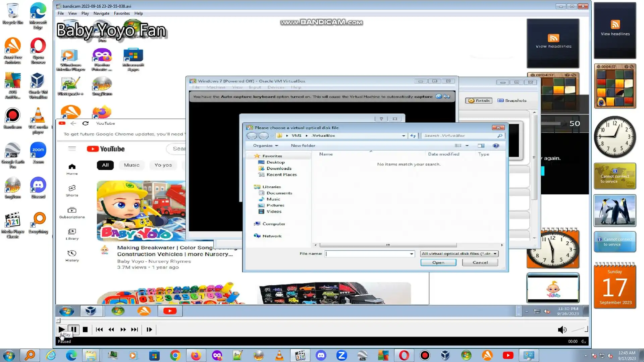The image size is (644, 362).
Task: Click the Bandicam taskbar icon
Action: (425, 355)
